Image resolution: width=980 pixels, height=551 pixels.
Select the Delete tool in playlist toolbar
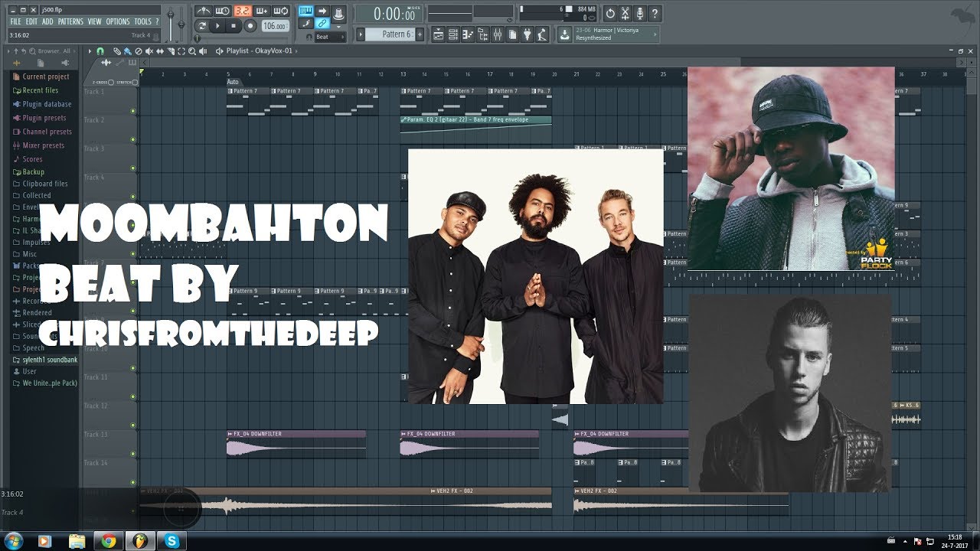139,51
